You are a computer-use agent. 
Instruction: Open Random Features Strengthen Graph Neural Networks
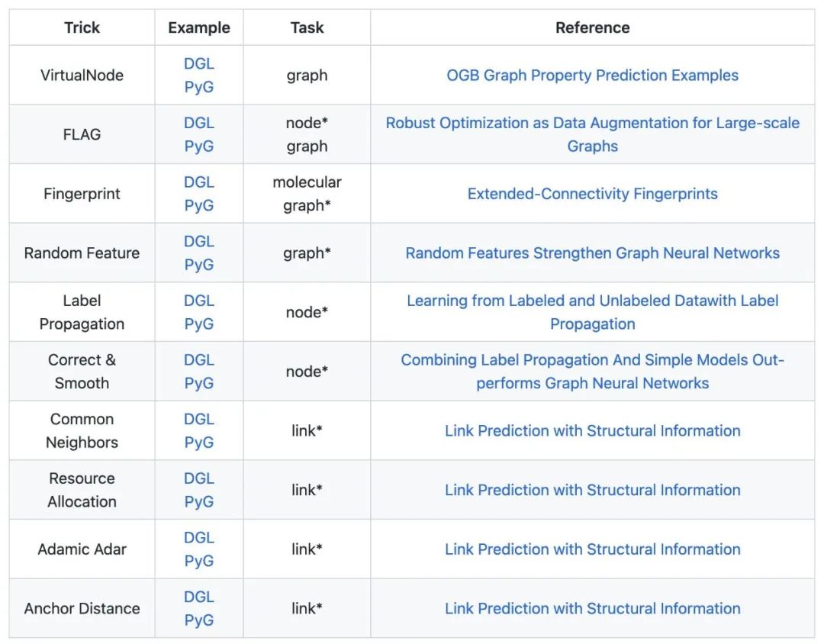pyautogui.click(x=592, y=253)
